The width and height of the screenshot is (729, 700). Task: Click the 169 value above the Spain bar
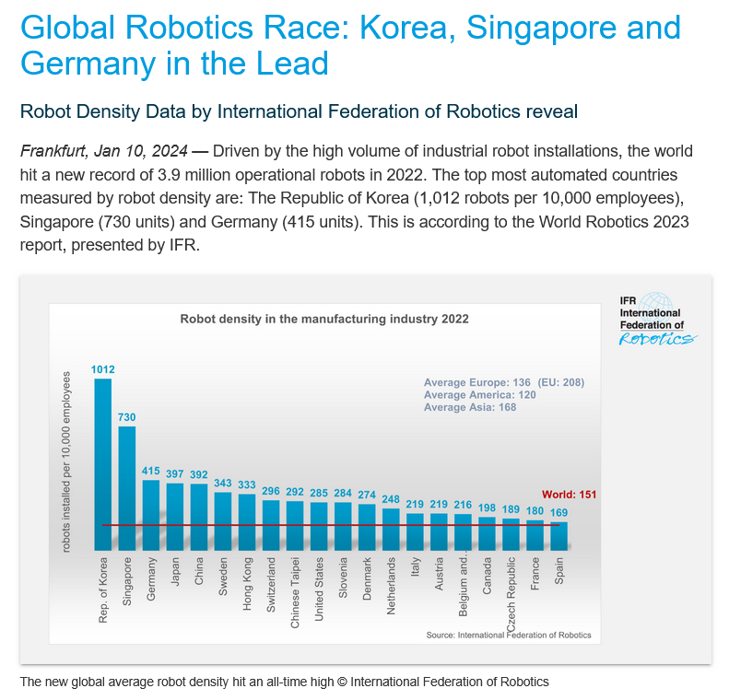[x=559, y=512]
